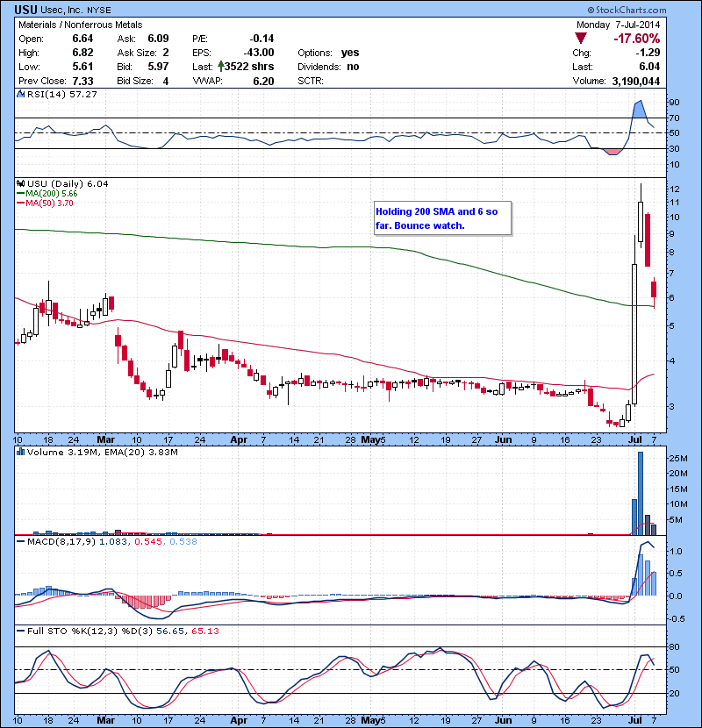
Task: Click the 12 label on the price axis
Action: point(675,189)
